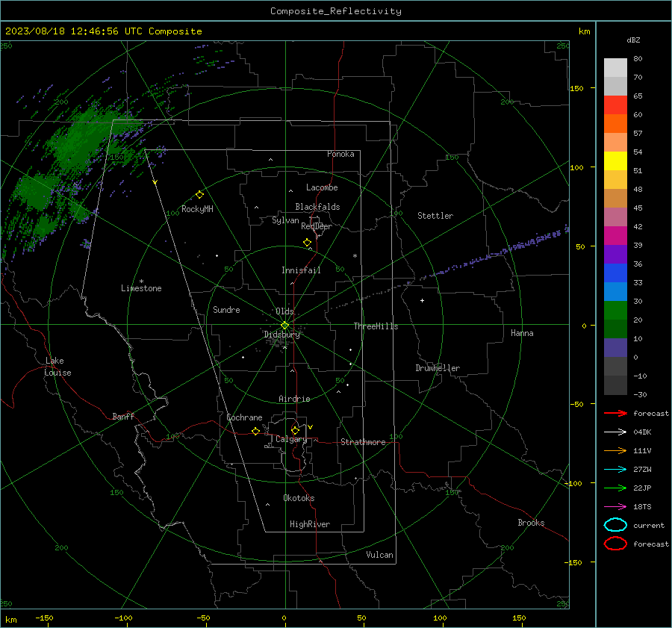Select the red 65-60 dBZ swatch
Viewport: 672px width, 628px height.
coord(615,105)
